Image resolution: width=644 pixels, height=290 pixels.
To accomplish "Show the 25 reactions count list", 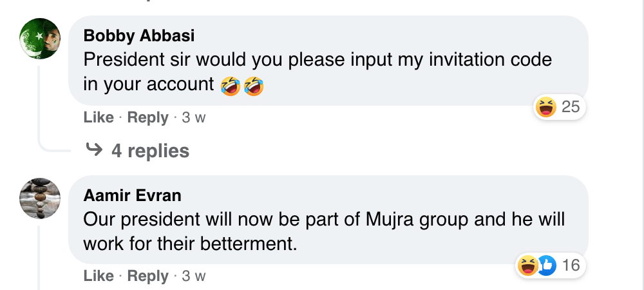I will click(571, 107).
